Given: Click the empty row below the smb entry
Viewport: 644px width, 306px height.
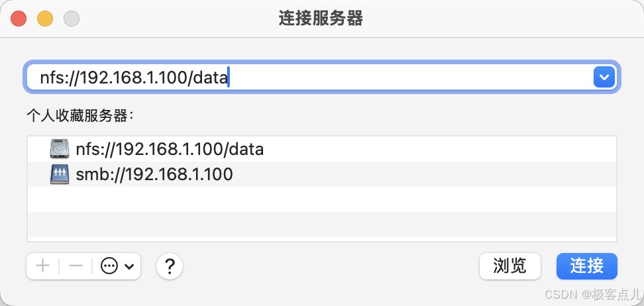Looking at the screenshot, I should click(x=321, y=199).
